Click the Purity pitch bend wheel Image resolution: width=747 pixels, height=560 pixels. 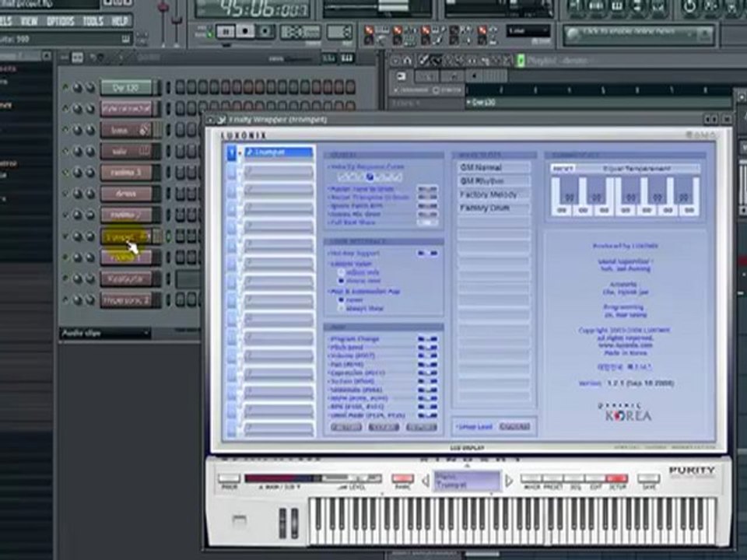(282, 523)
